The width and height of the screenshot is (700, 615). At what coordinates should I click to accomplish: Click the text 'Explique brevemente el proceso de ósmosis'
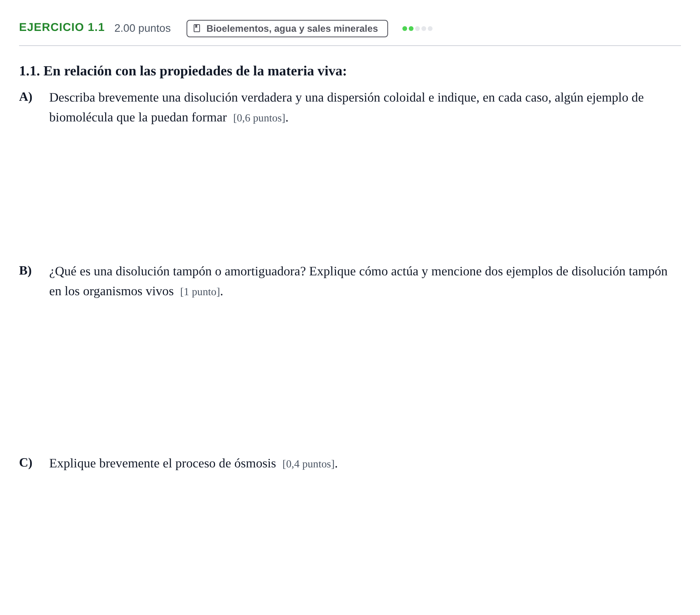pos(162,463)
